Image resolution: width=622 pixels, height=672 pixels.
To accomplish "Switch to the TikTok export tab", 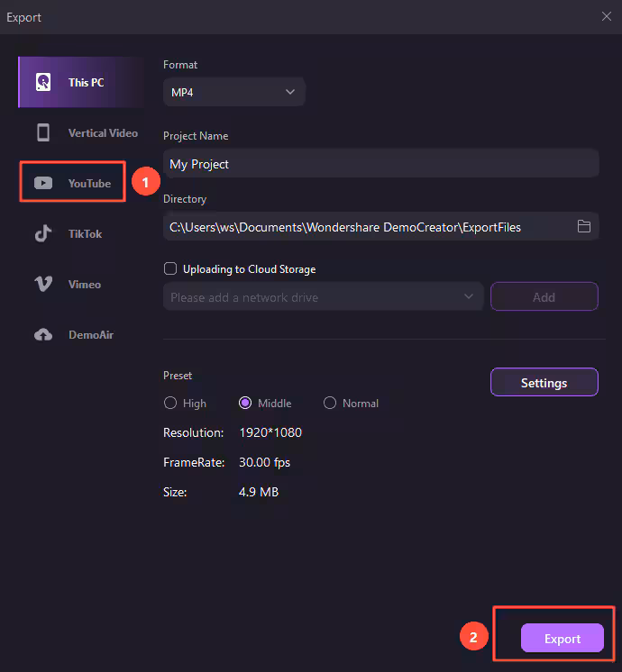I will tap(85, 234).
